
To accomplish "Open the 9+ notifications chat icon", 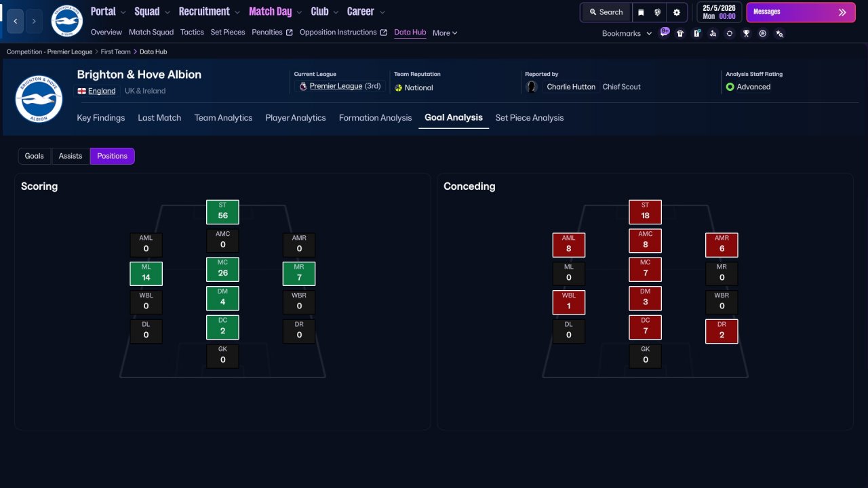I will (665, 32).
